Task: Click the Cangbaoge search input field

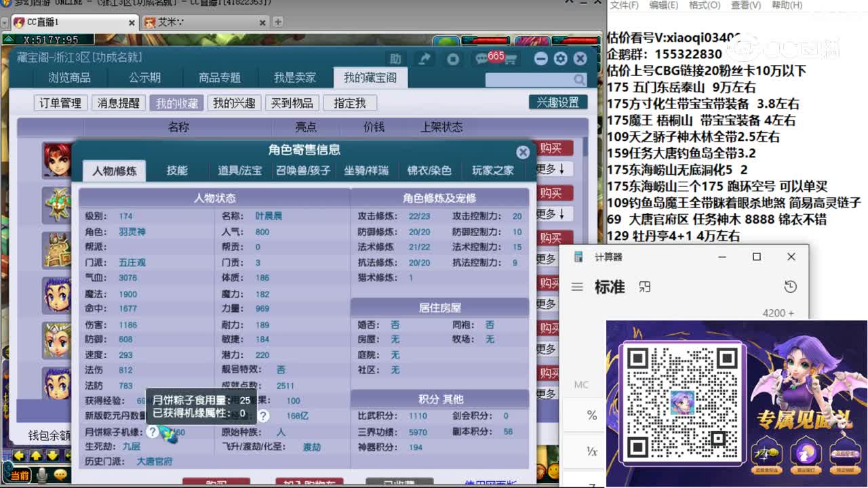Action: pos(529,80)
